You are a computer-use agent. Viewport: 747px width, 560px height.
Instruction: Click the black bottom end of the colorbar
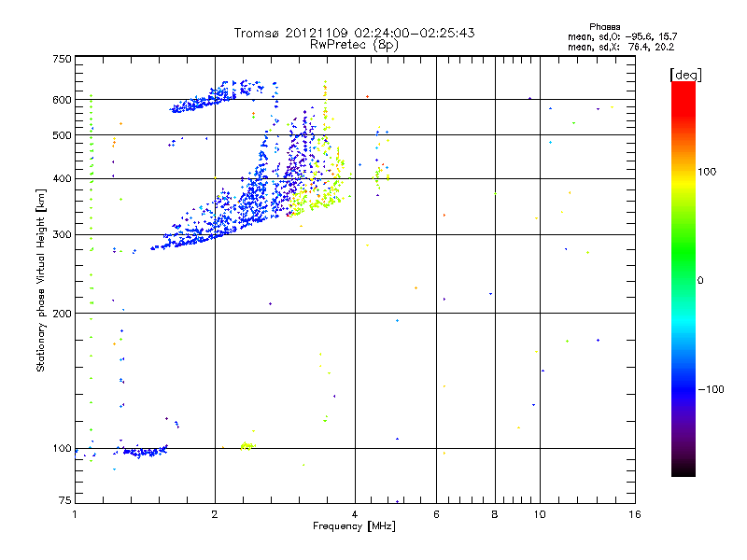click(x=684, y=471)
